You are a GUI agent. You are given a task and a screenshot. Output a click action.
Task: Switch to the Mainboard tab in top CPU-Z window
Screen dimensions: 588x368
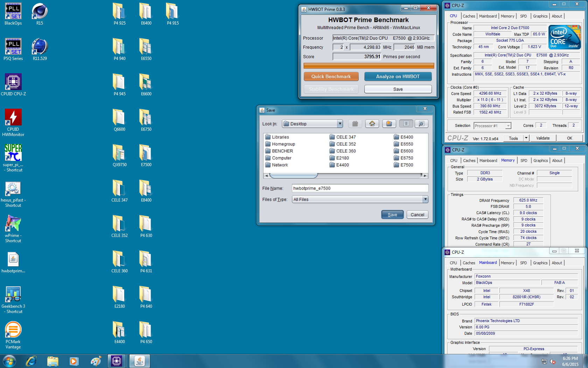click(x=488, y=16)
